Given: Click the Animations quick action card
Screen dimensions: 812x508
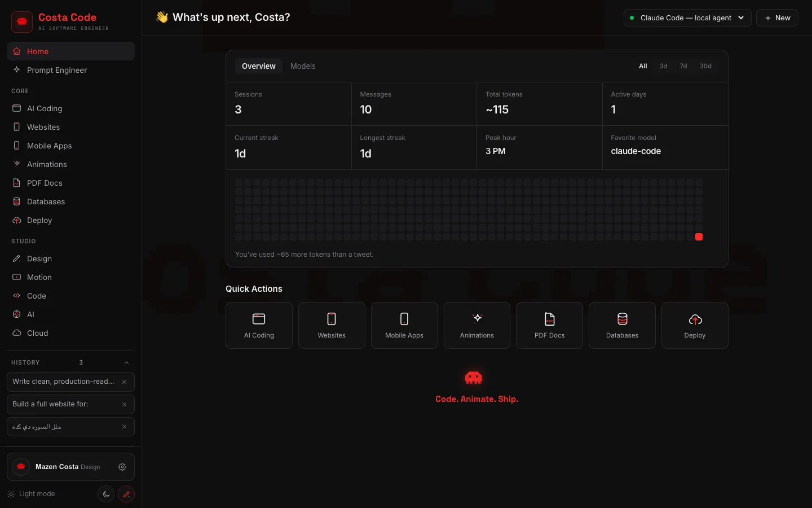Looking at the screenshot, I should tap(477, 325).
